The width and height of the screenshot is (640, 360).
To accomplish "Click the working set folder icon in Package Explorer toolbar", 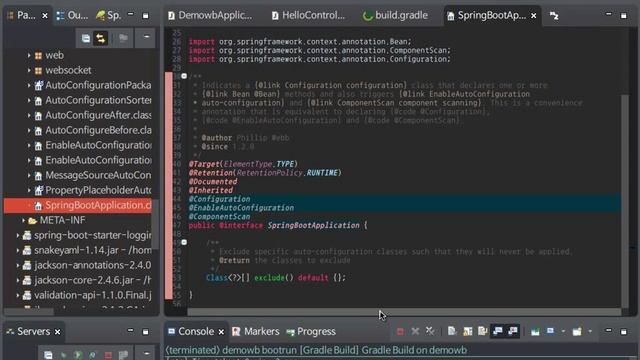I will click(123, 38).
